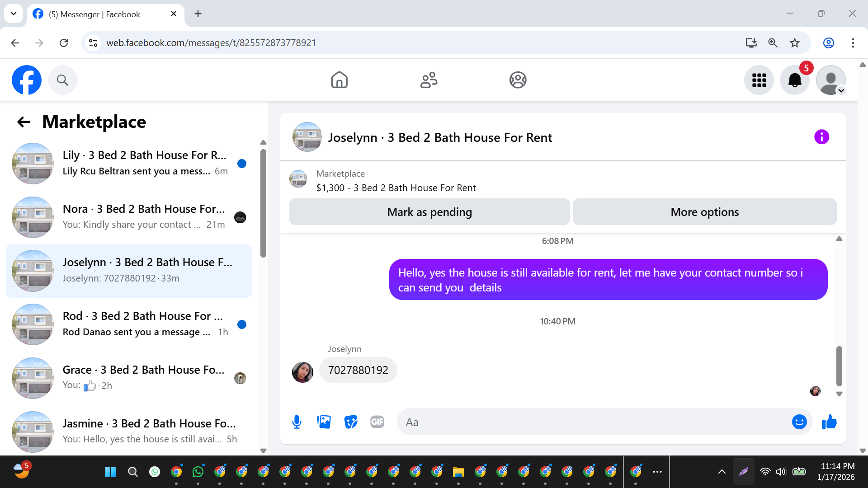Viewport: 868px width, 488px height.
Task: Click the chat list scrollbar down arrow
Action: point(263,450)
